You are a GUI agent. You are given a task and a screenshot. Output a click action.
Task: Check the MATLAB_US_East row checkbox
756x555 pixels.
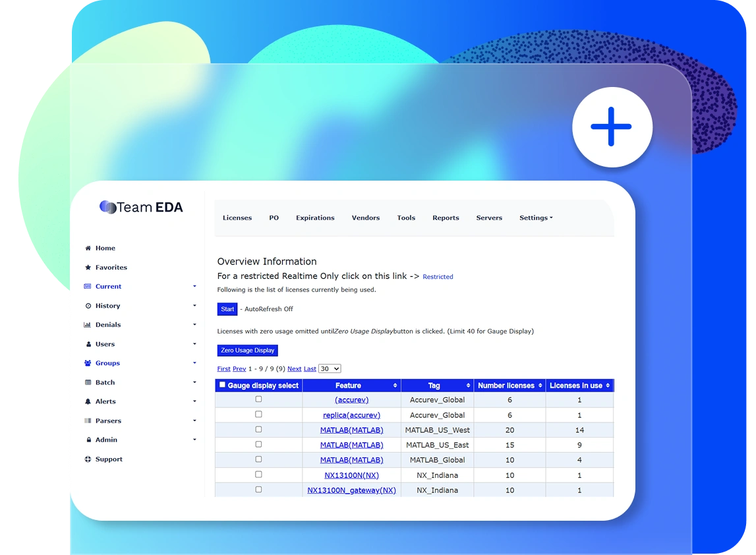pyautogui.click(x=258, y=444)
